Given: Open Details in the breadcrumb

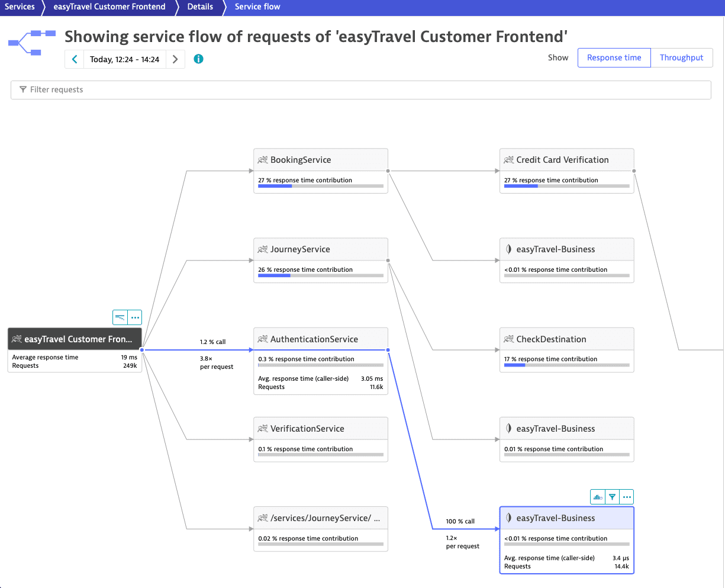Looking at the screenshot, I should [200, 7].
